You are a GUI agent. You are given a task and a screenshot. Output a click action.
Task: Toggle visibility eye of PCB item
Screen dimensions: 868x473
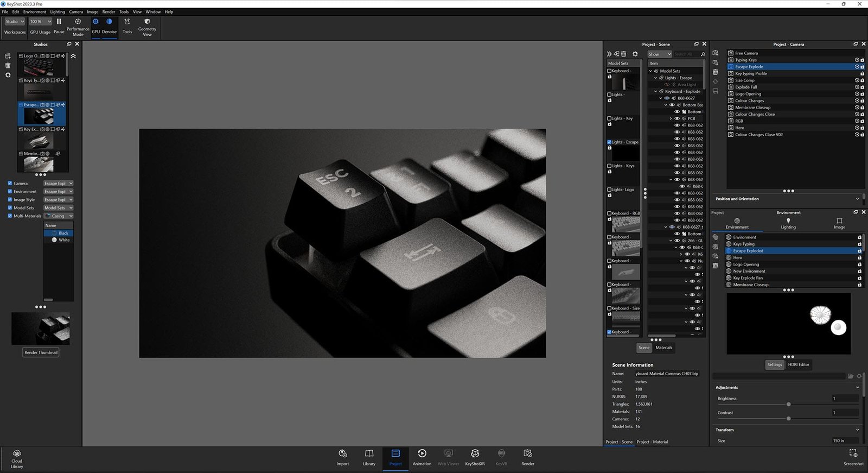tap(677, 118)
